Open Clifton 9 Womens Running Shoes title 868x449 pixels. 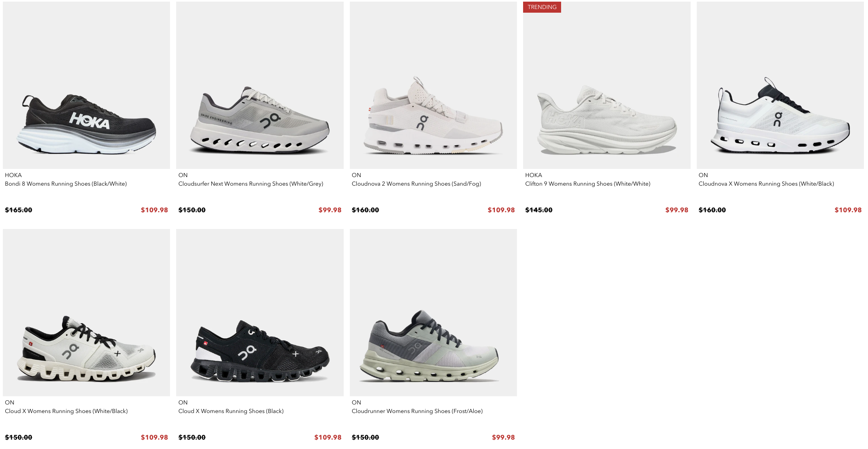[x=588, y=184]
